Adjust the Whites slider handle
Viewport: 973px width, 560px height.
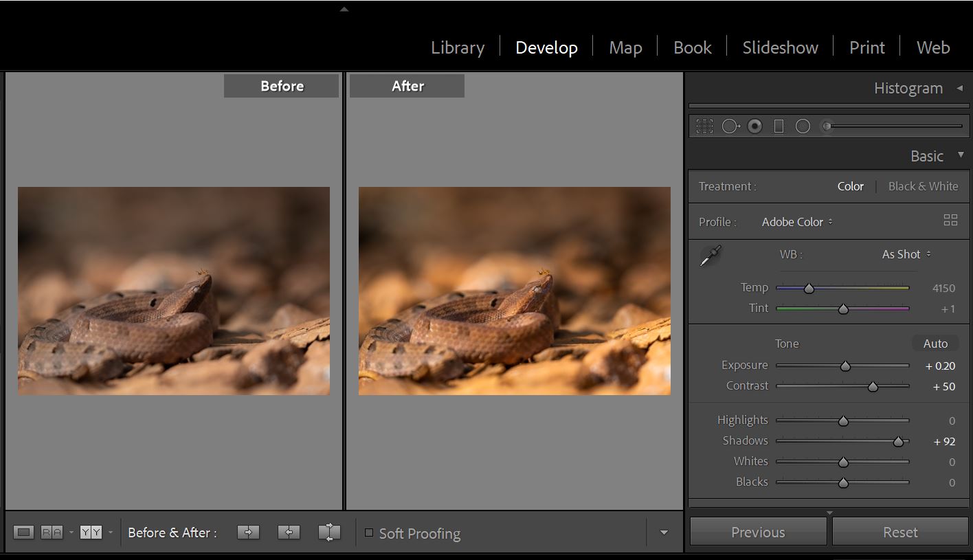pyautogui.click(x=843, y=462)
